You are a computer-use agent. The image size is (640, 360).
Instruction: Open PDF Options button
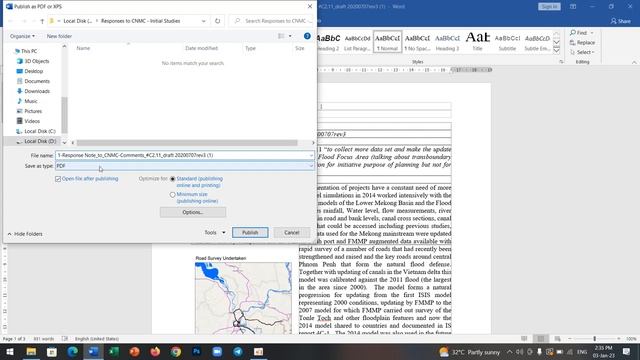coord(193,212)
